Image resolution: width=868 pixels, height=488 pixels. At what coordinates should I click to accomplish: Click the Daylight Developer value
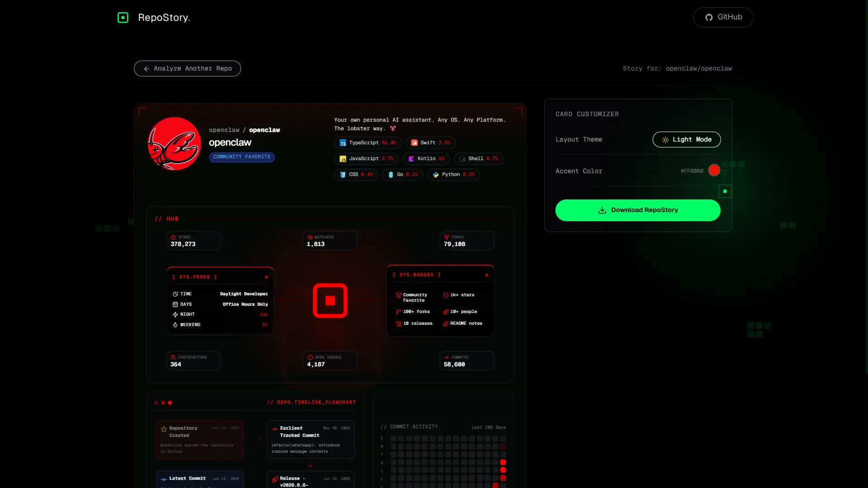click(244, 294)
